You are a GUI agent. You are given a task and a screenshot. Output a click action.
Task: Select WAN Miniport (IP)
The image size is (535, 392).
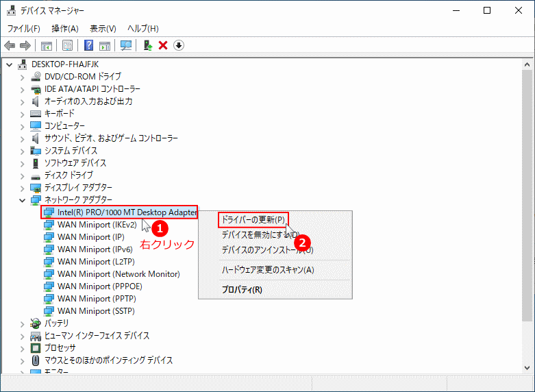(x=90, y=237)
